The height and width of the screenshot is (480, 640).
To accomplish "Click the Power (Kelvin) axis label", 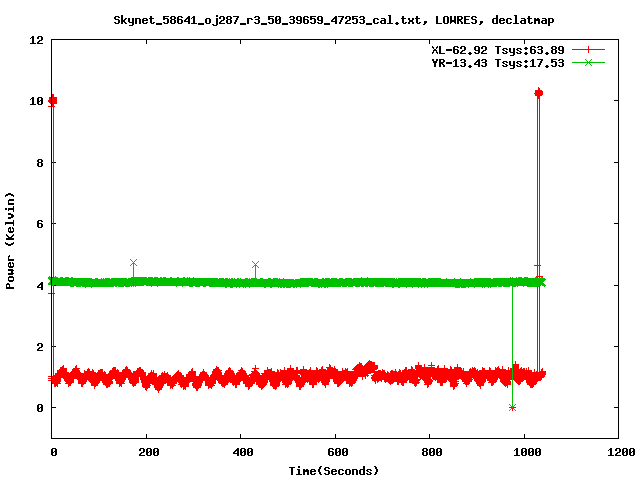I will pyautogui.click(x=10, y=241).
